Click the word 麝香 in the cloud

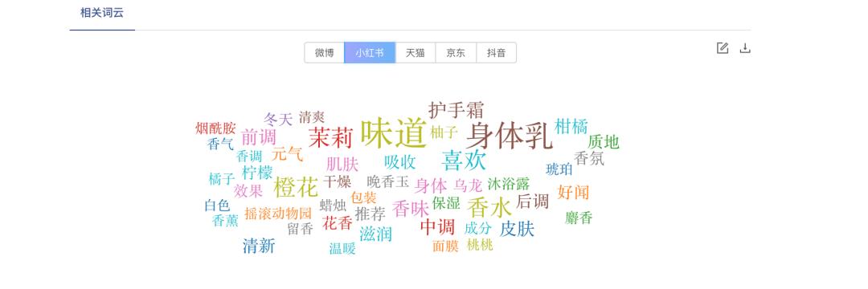point(579,218)
